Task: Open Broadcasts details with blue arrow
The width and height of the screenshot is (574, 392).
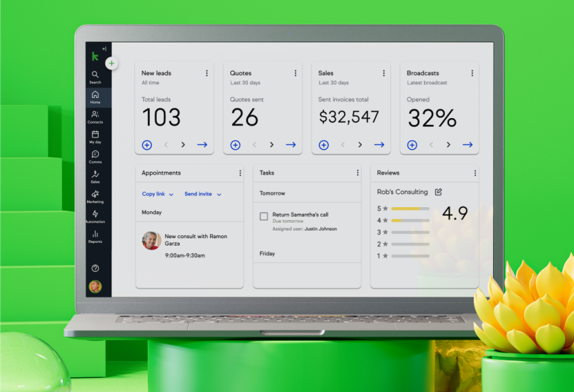Action: click(x=467, y=145)
